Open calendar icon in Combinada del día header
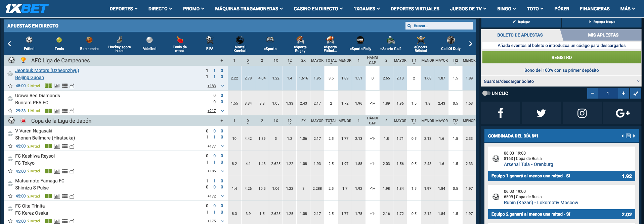Image resolution: width=644 pixels, height=224 pixels. coord(628,136)
